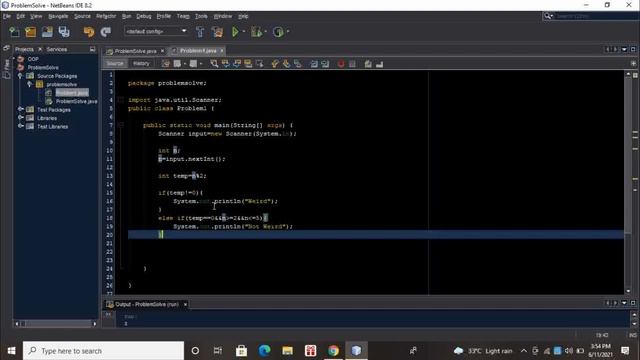Click the Clean and Build icon

218,31
